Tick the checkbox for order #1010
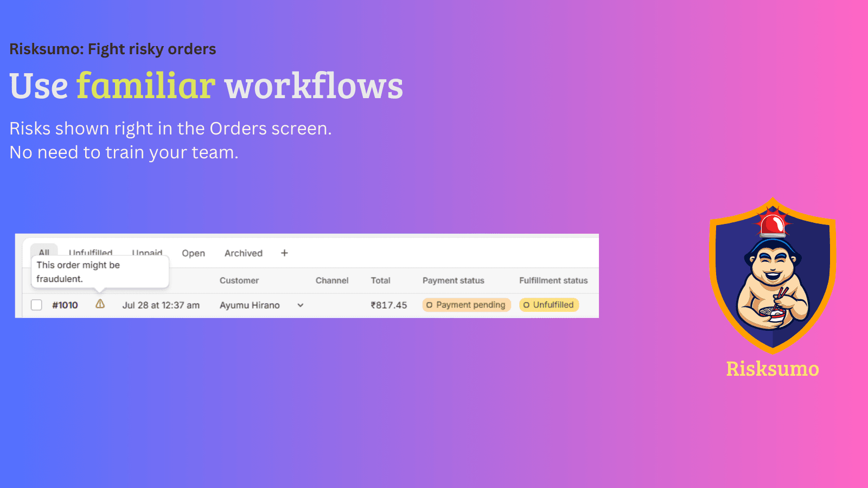The height and width of the screenshot is (488, 868). (x=36, y=305)
